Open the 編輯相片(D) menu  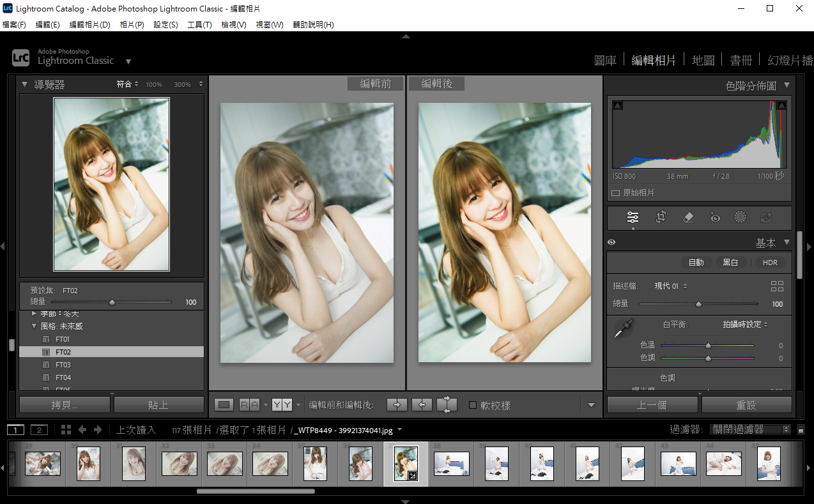point(89,25)
